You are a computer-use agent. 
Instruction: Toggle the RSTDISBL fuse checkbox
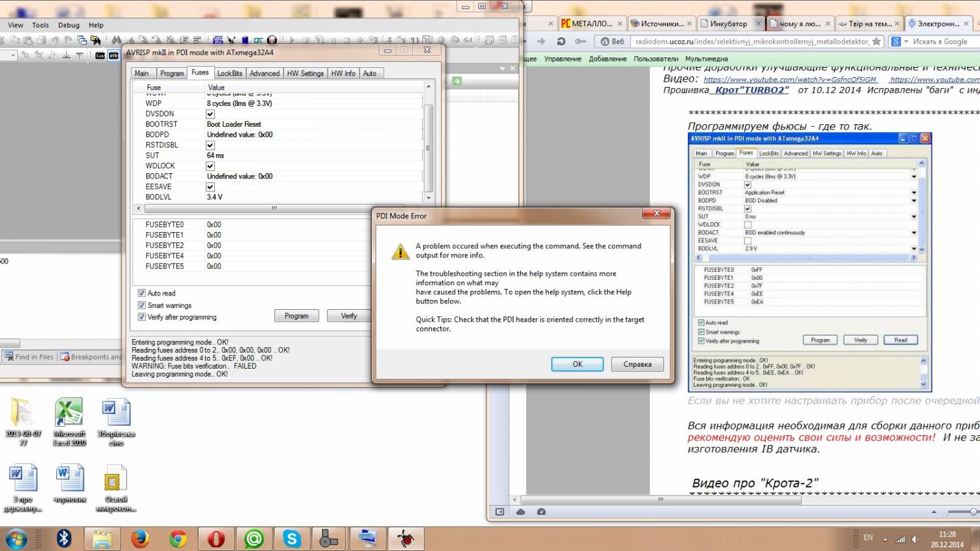pyautogui.click(x=210, y=145)
